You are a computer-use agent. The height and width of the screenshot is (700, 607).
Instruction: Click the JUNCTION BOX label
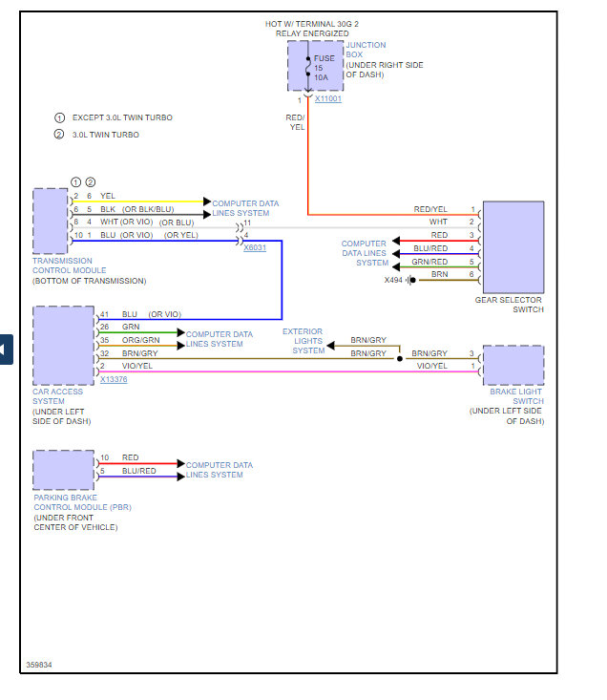pyautogui.click(x=366, y=50)
